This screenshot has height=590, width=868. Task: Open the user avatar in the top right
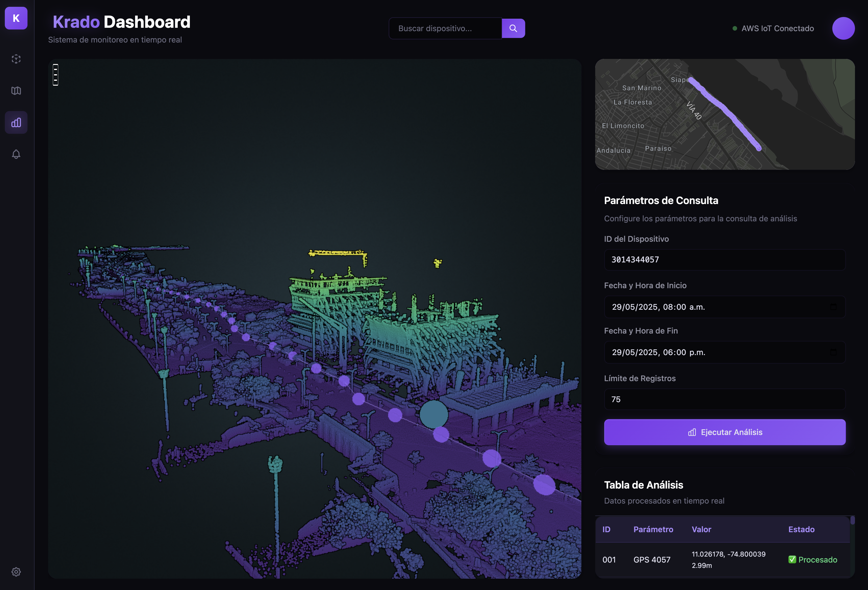(x=843, y=28)
